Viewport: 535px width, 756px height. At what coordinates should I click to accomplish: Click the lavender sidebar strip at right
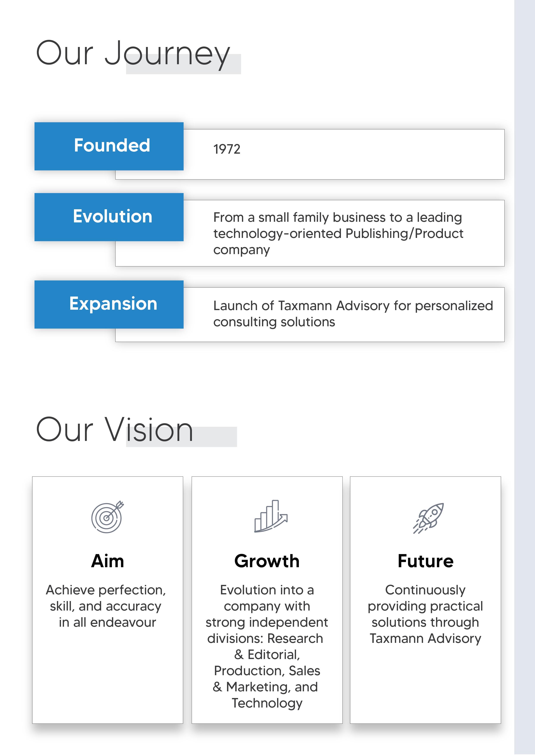(x=524, y=378)
